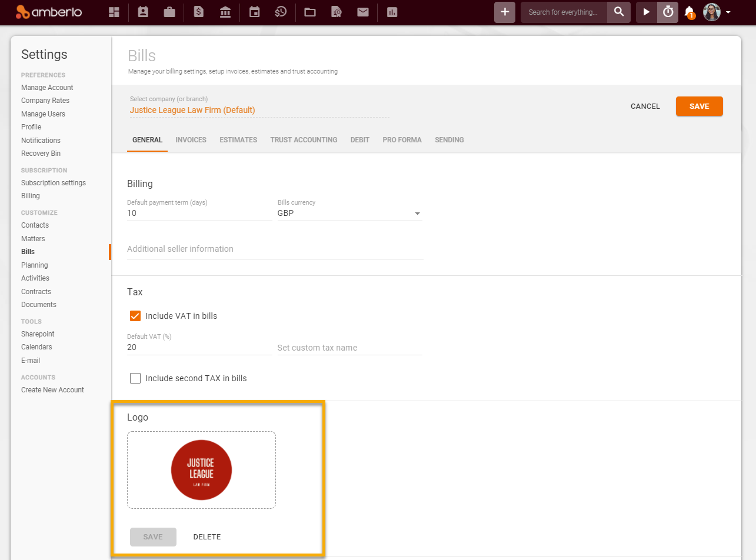Viewport: 756px width, 560px height.
Task: Open the profile avatar dropdown arrow
Action: coord(728,12)
